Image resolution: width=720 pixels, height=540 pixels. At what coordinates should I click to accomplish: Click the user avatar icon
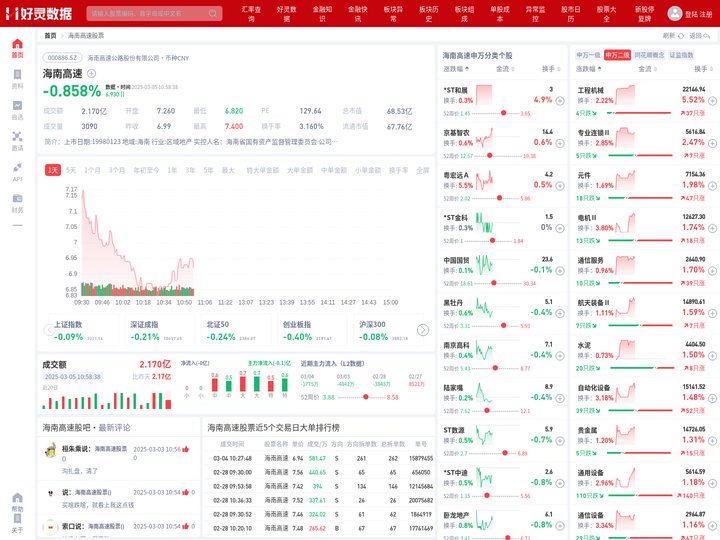pyautogui.click(x=675, y=13)
